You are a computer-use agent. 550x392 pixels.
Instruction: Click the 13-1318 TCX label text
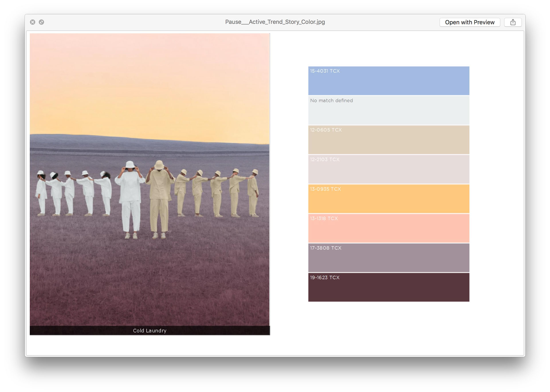[x=324, y=219]
